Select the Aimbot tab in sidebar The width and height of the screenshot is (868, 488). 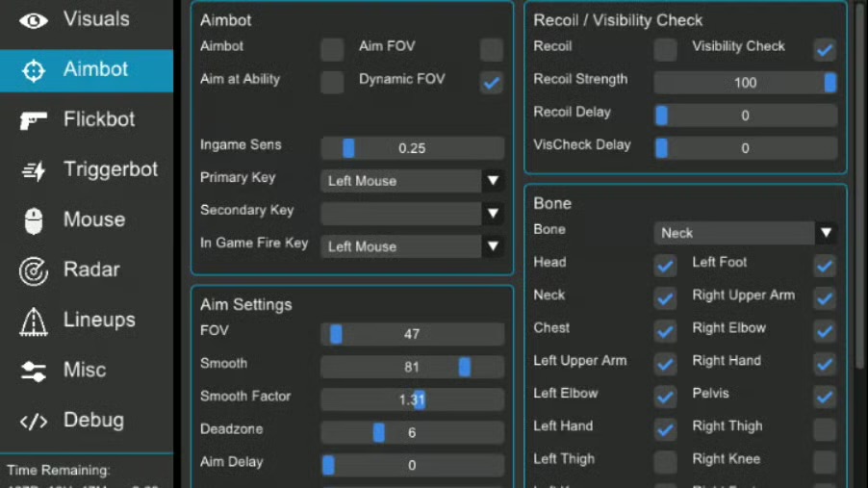pos(87,70)
